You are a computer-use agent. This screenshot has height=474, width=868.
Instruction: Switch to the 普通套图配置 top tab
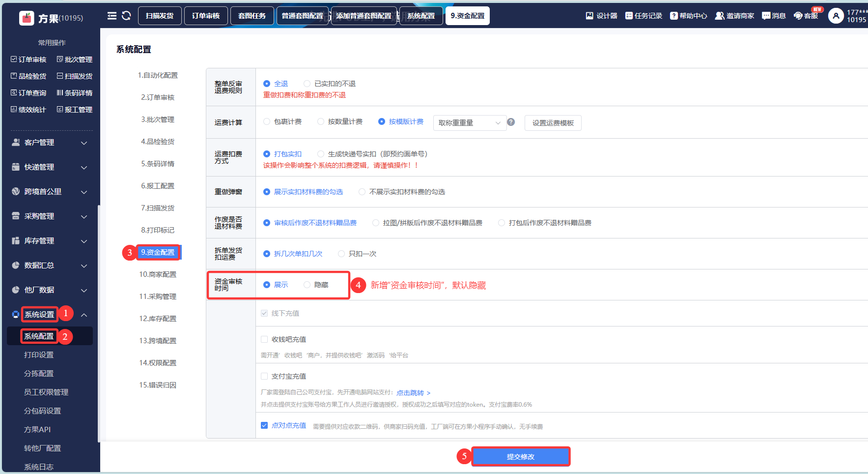coord(303,16)
